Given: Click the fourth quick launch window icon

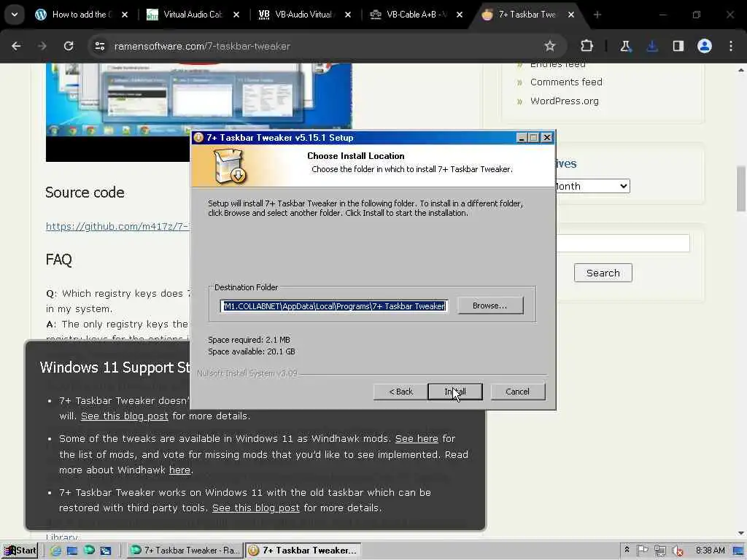Looking at the screenshot, I should point(106,551).
